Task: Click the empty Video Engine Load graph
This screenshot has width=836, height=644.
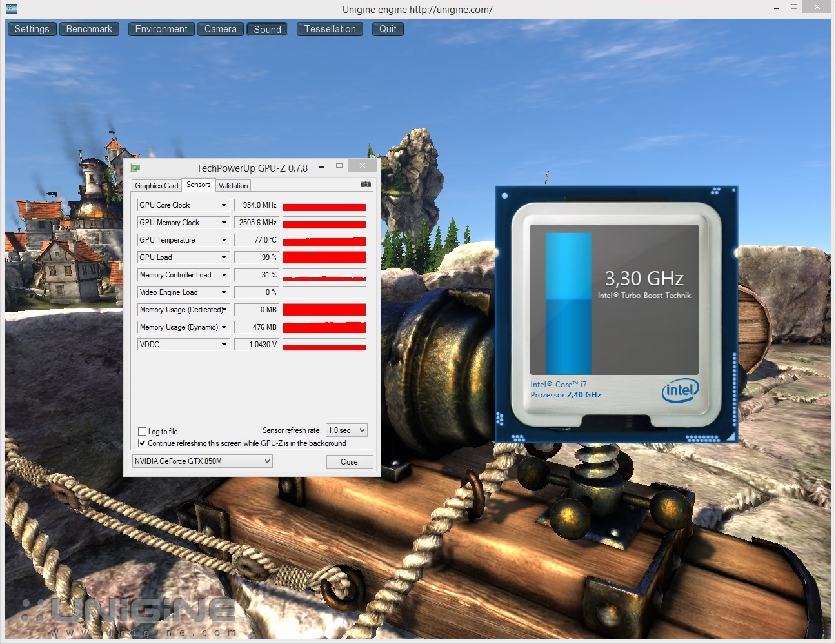Action: point(324,292)
